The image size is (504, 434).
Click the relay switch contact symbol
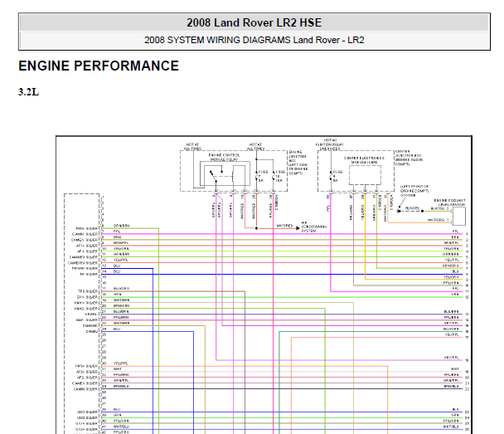click(213, 177)
